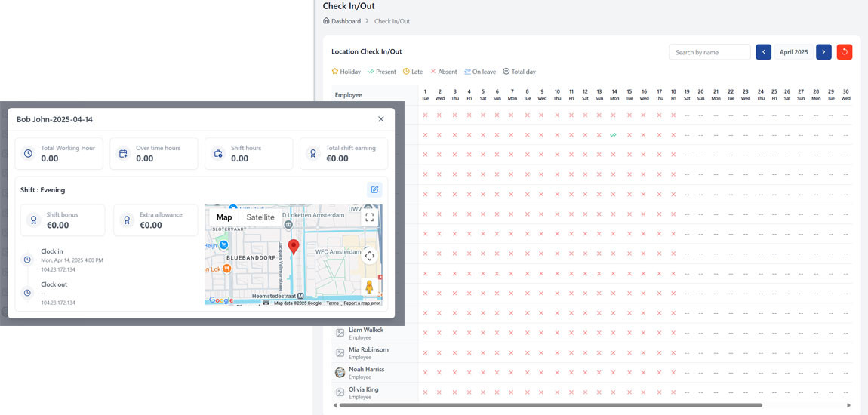Screen dimensions: 868x415
Task: Open Dashboard breadcrumb link
Action: pos(346,21)
